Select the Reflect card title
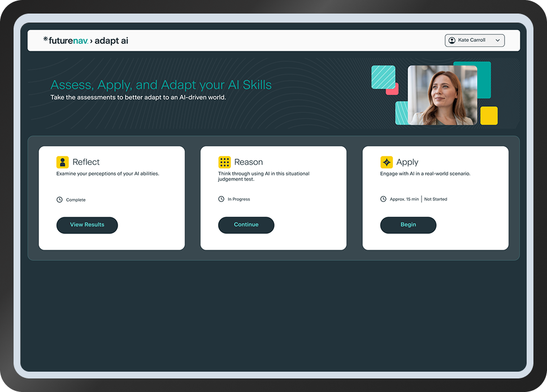547x392 pixels. (x=86, y=162)
